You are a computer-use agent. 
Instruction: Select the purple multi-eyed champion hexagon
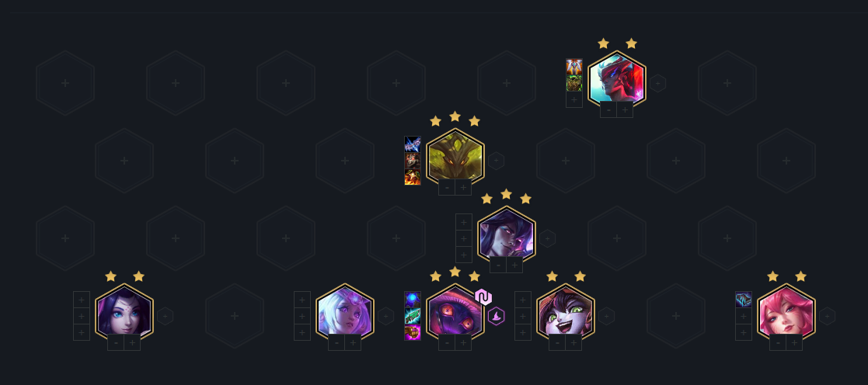tap(455, 313)
